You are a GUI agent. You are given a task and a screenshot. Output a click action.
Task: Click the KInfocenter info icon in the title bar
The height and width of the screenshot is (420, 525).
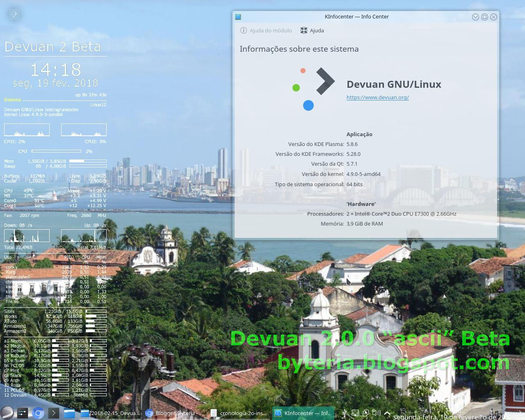coord(238,17)
